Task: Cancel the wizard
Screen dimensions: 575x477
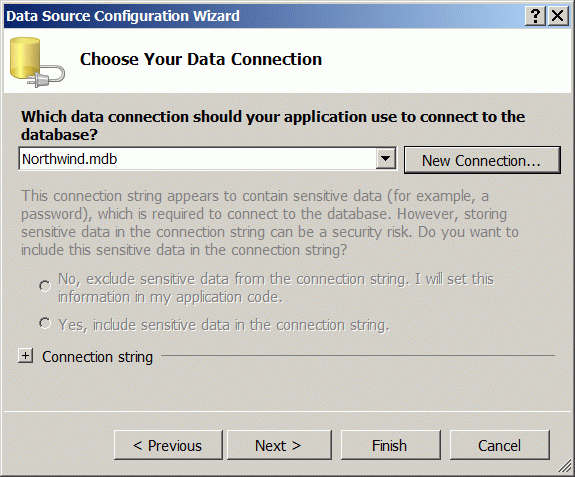Action: [x=499, y=445]
